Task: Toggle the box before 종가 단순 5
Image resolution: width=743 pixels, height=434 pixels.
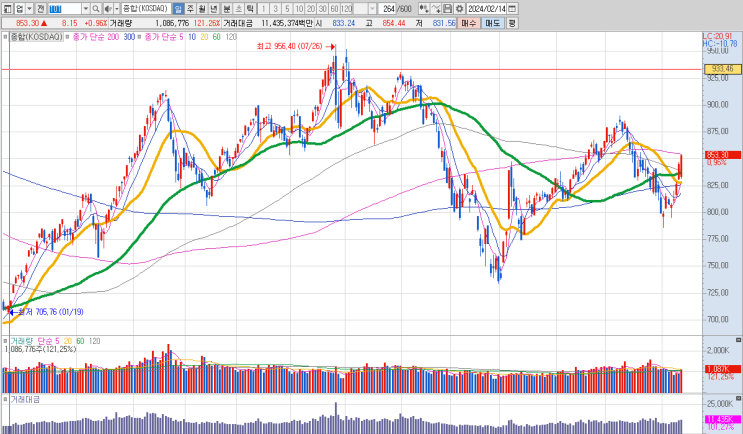Action: pyautogui.click(x=140, y=37)
